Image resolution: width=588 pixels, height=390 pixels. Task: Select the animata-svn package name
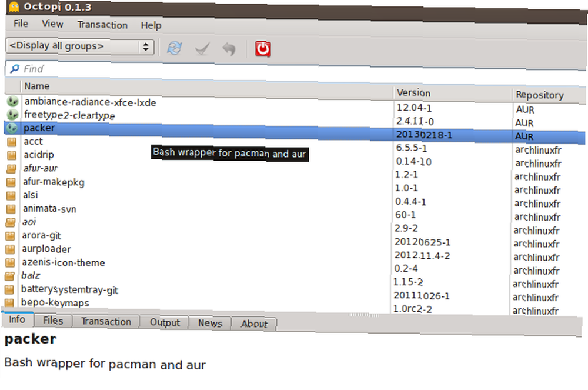[x=49, y=208]
